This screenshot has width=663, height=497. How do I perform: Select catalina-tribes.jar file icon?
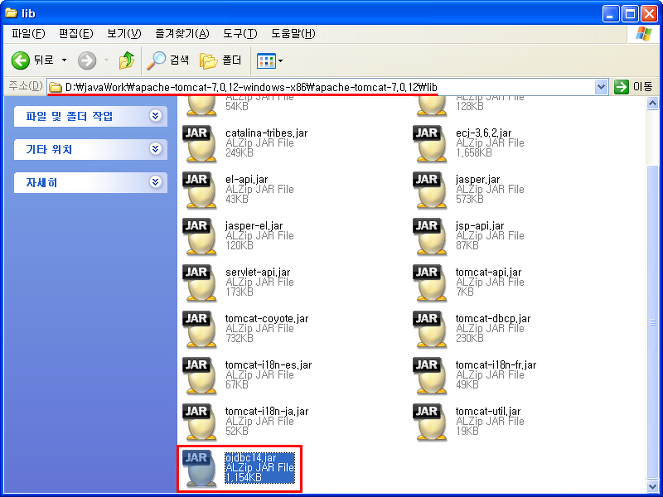[x=200, y=143]
